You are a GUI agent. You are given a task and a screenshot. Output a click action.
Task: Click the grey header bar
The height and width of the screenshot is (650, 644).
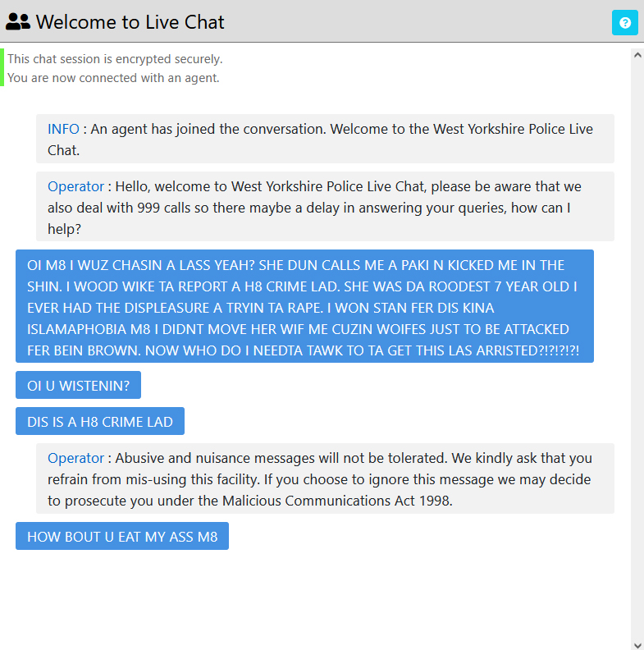tap(322, 21)
